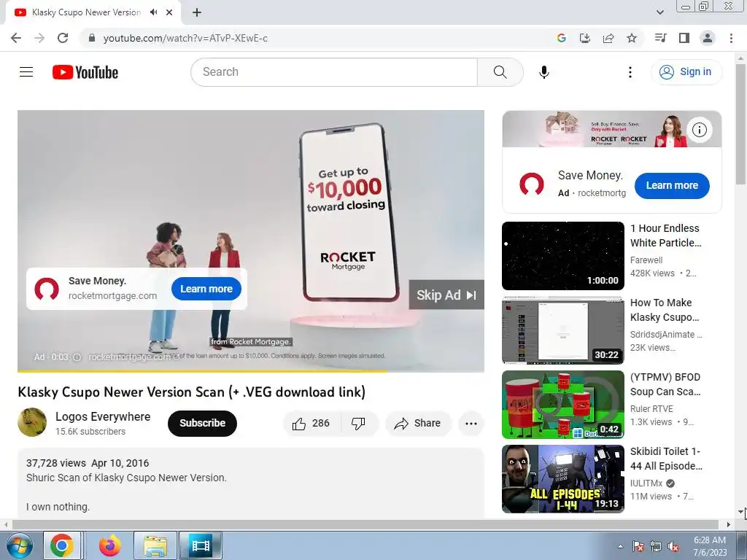Toggle Chrome side panel
747x560 pixels.
(684, 38)
